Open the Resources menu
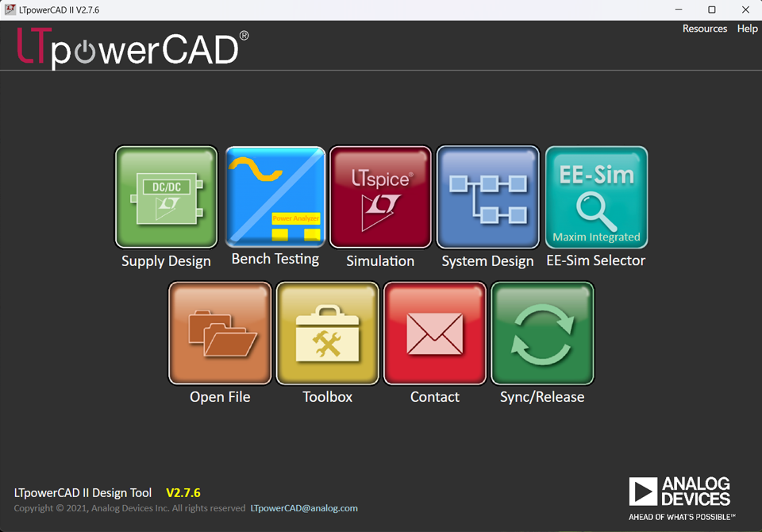The height and width of the screenshot is (532, 762). [704, 29]
